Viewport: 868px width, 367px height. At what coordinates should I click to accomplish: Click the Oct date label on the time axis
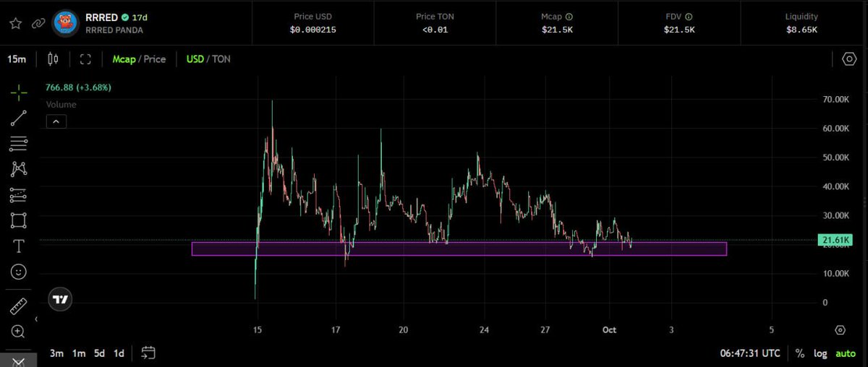point(610,330)
